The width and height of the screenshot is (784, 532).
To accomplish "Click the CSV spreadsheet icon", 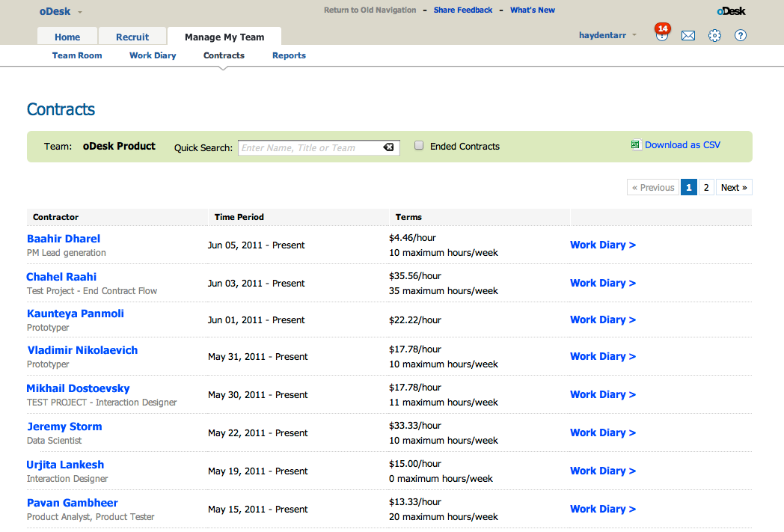I will 636,145.
